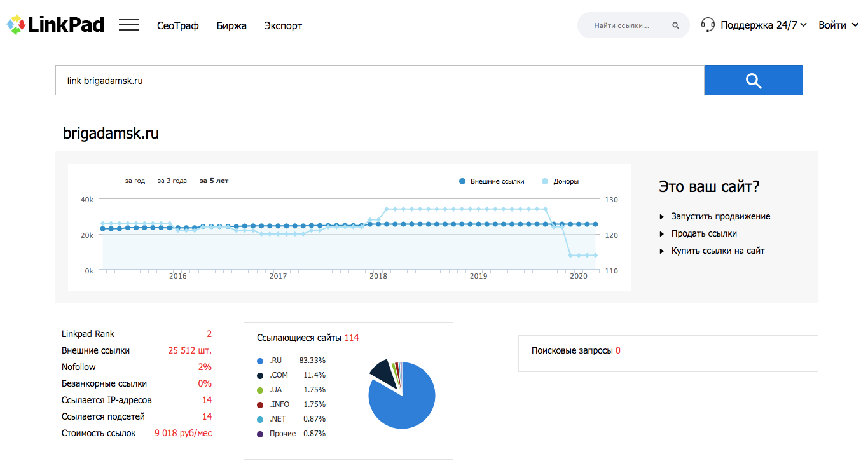The image size is (868, 468).
Task: Open the Биржа menu item
Action: [x=231, y=26]
